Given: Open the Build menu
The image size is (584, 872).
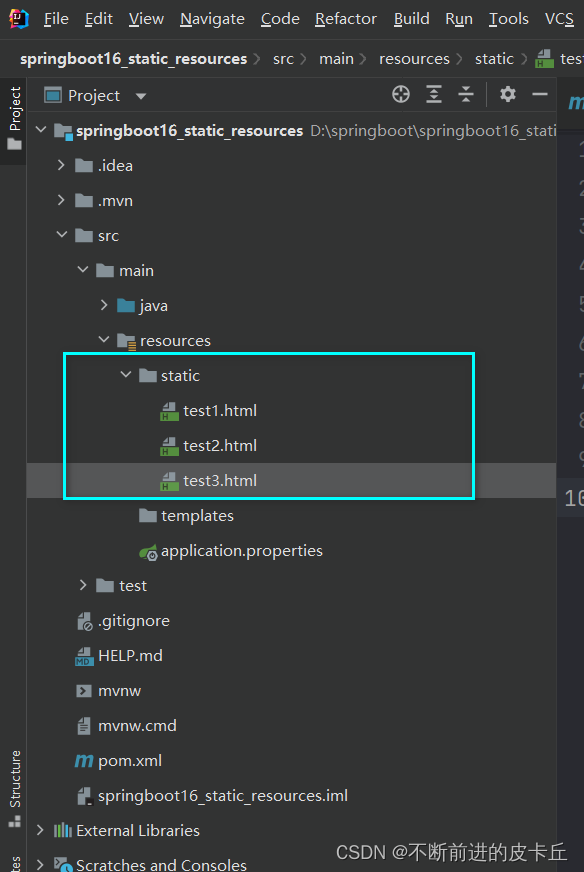Looking at the screenshot, I should 411,19.
